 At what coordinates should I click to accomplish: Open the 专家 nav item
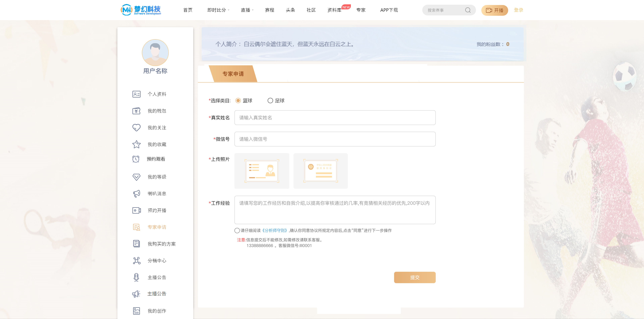coord(361,10)
